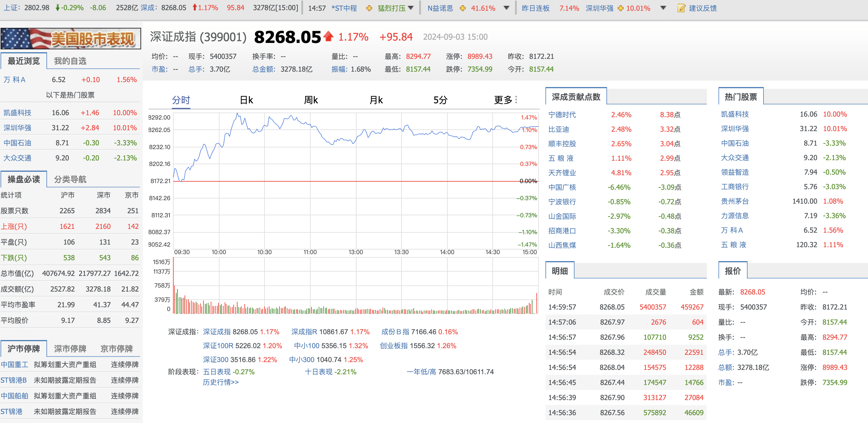The image size is (868, 423).
Task: Expand the 猛烈打压 dropdown arrow
Action: coord(410,8)
